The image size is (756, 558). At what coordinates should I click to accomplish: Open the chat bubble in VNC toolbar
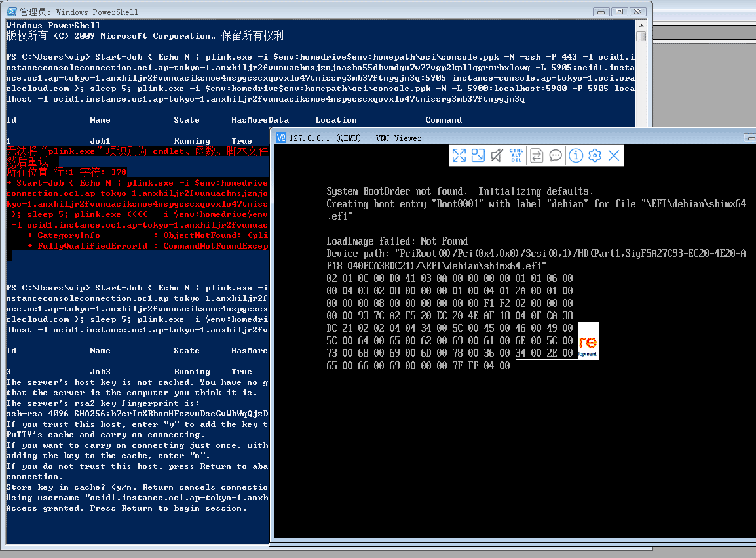pyautogui.click(x=556, y=155)
